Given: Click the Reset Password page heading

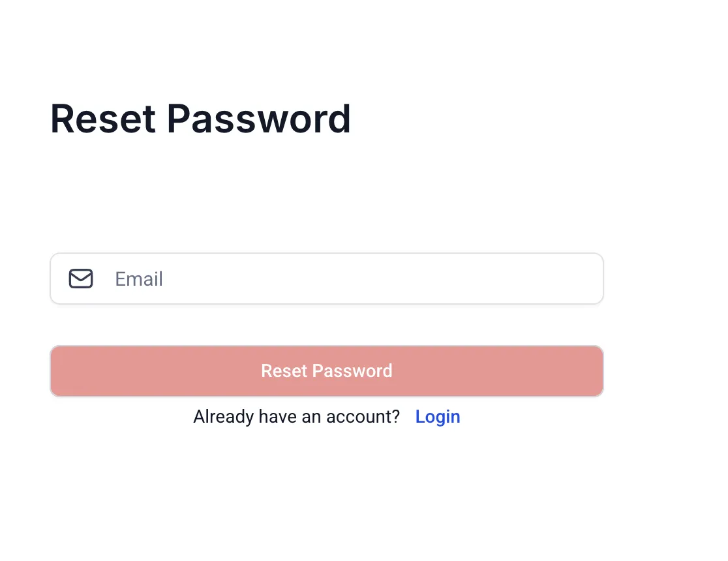Looking at the screenshot, I should pos(200,119).
